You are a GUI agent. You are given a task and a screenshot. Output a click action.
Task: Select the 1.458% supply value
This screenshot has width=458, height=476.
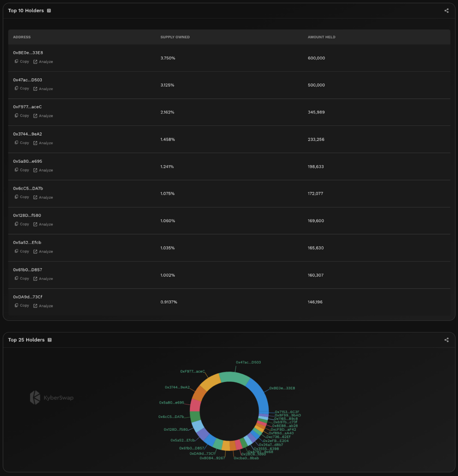(x=168, y=139)
